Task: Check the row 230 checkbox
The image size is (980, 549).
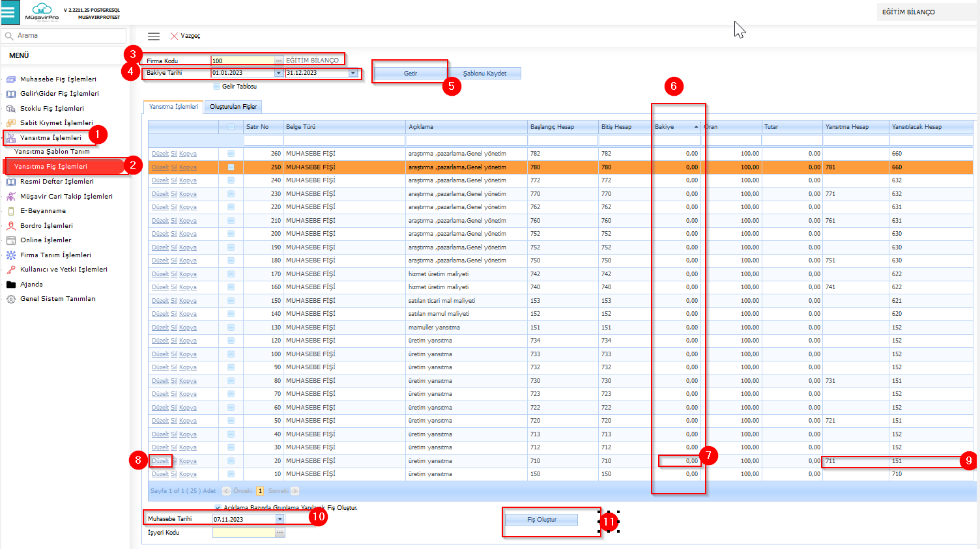Action: (x=231, y=194)
